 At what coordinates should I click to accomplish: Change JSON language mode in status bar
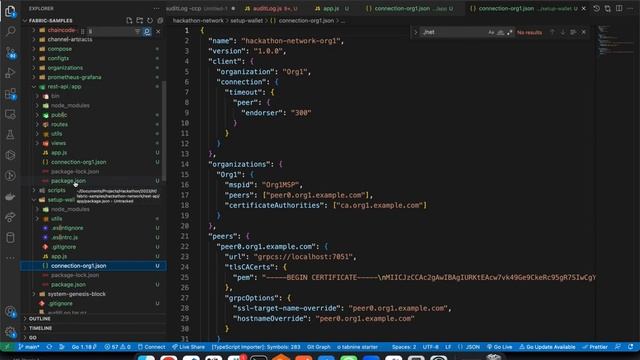pos(473,347)
